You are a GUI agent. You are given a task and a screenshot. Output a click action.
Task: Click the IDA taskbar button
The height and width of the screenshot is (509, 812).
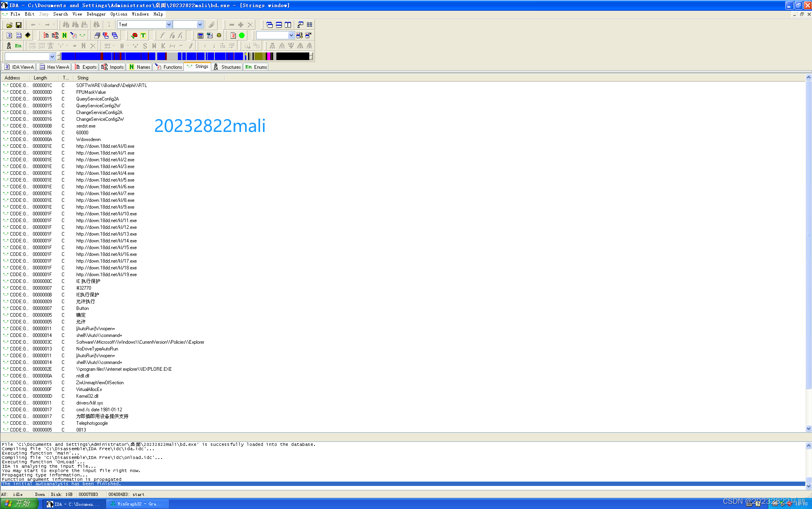point(74,504)
